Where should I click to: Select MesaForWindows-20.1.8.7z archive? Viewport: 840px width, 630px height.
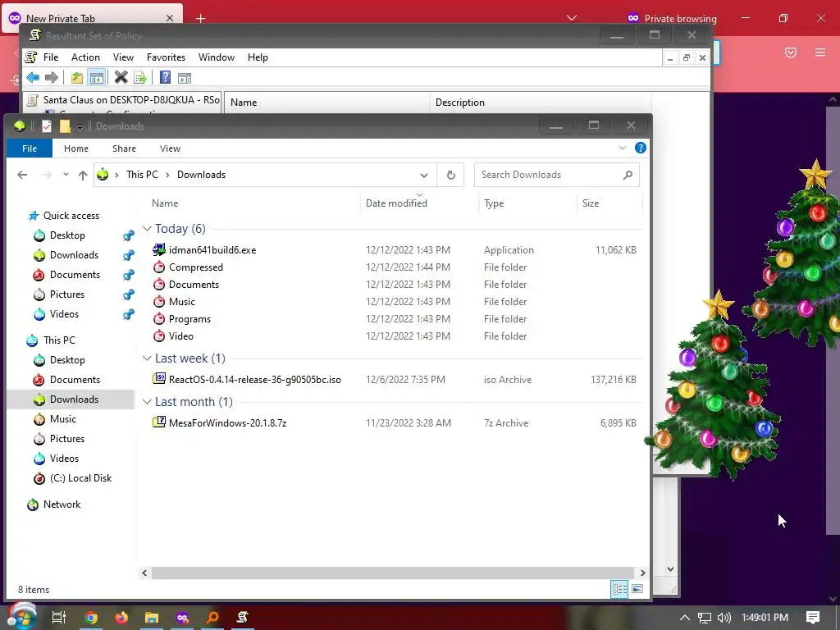pos(228,423)
